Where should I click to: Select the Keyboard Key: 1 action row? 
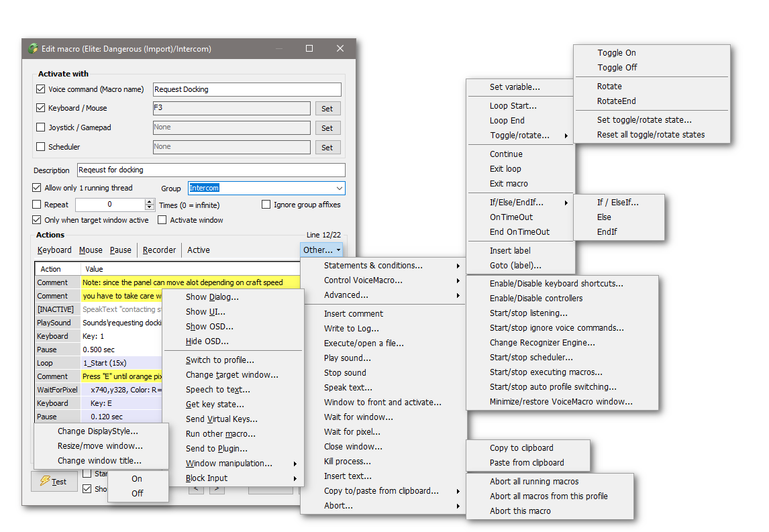pos(99,336)
